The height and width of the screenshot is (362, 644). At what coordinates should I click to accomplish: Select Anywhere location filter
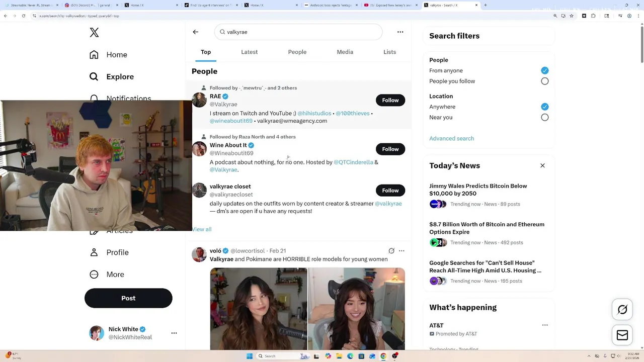tap(545, 107)
